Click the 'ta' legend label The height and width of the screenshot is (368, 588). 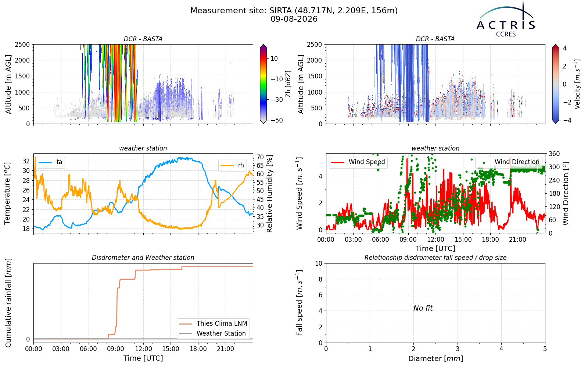59,162
